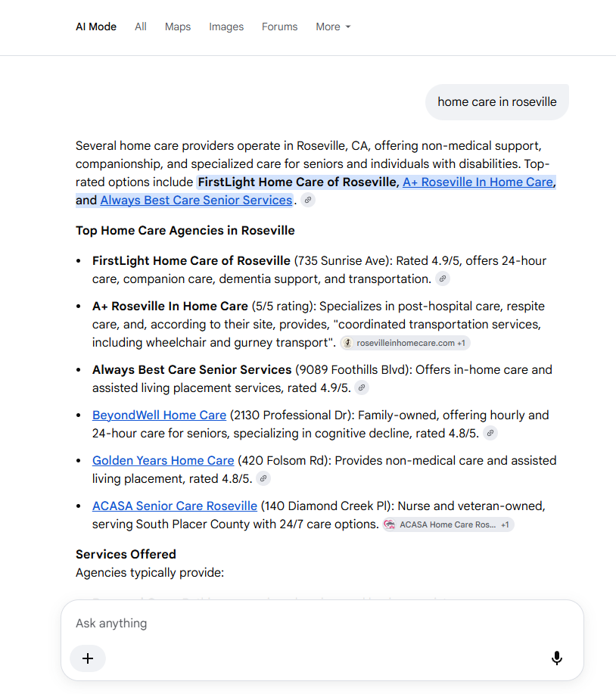This screenshot has width=616, height=694.
Task: Click the plus attachment button
Action: (88, 658)
